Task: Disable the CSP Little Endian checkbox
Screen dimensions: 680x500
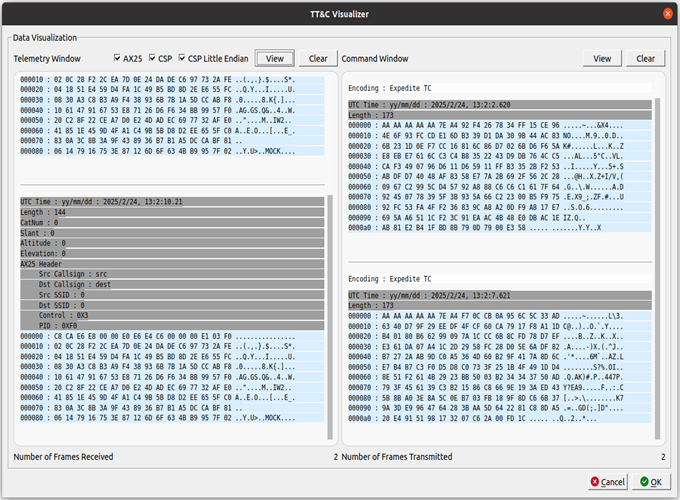Action: (182, 58)
